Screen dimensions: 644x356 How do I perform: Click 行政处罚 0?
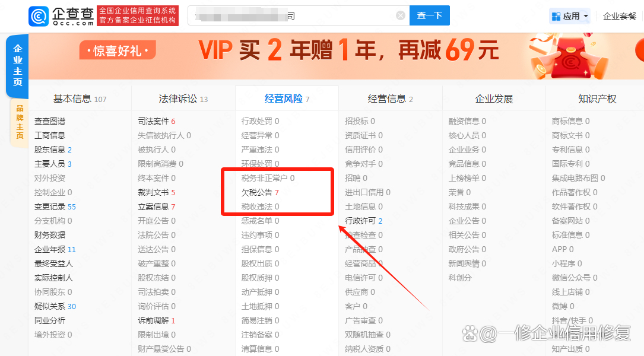[x=260, y=121]
